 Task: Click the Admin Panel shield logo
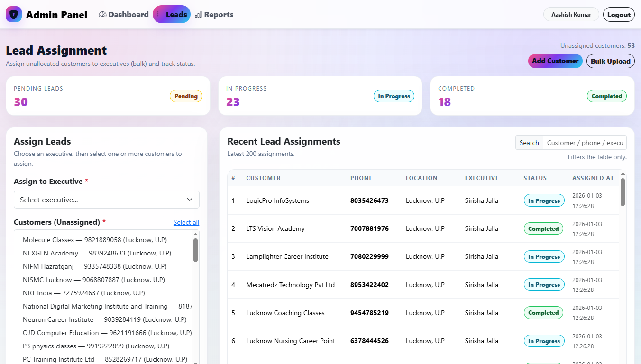14,14
